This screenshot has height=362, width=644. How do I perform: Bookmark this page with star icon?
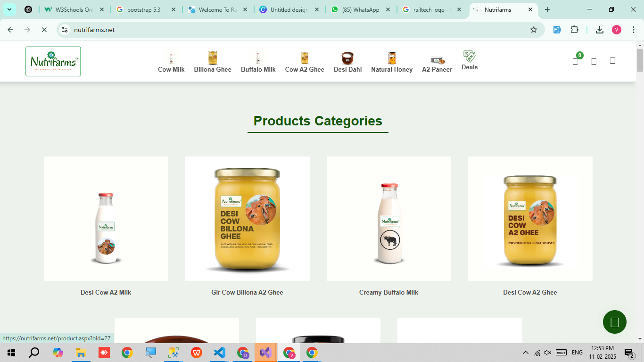534,30
